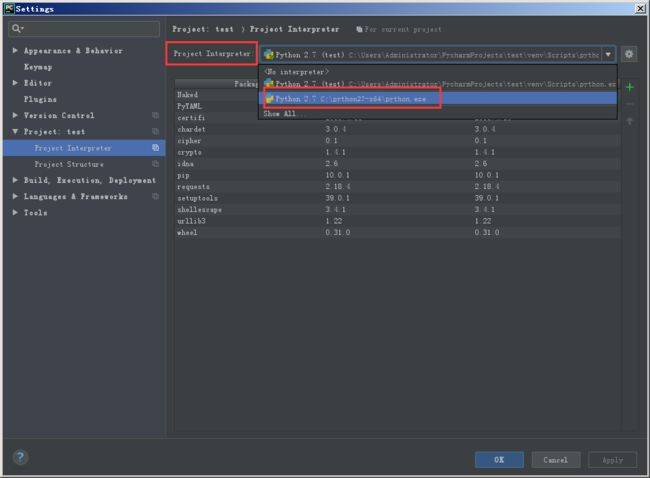Expand Build, Execution, Deployment section

[15, 180]
